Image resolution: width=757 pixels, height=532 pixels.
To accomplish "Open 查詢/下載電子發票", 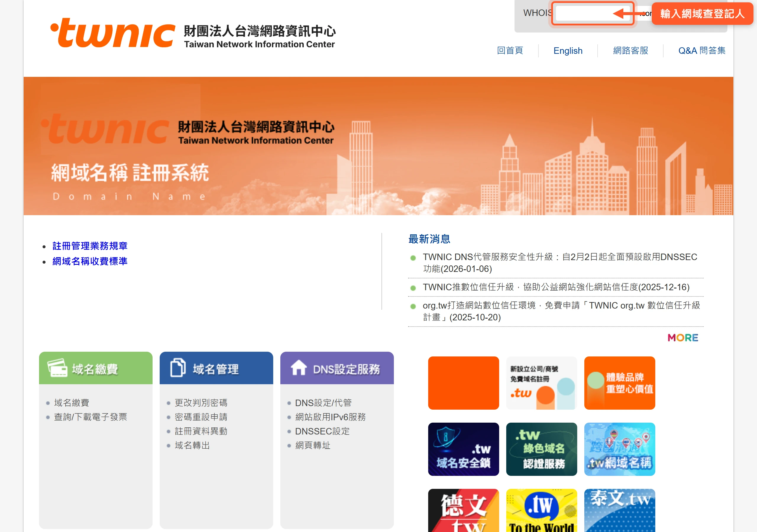I will pos(90,417).
